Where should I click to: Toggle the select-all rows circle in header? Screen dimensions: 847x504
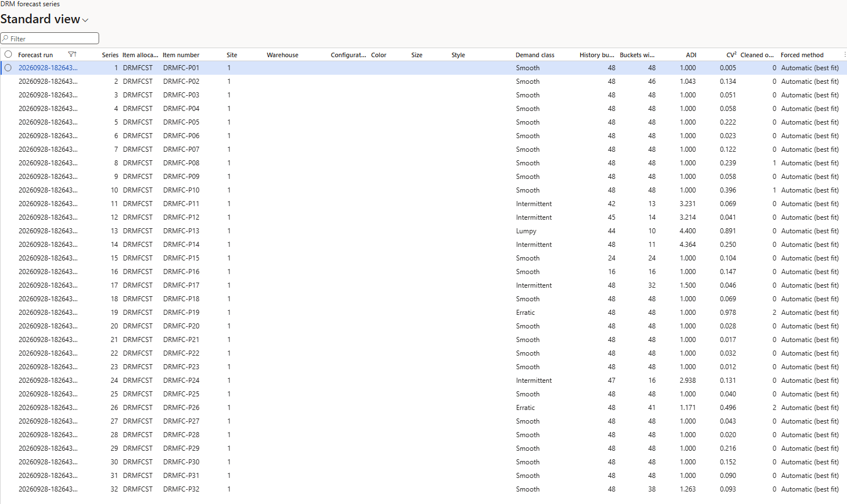(x=8, y=54)
